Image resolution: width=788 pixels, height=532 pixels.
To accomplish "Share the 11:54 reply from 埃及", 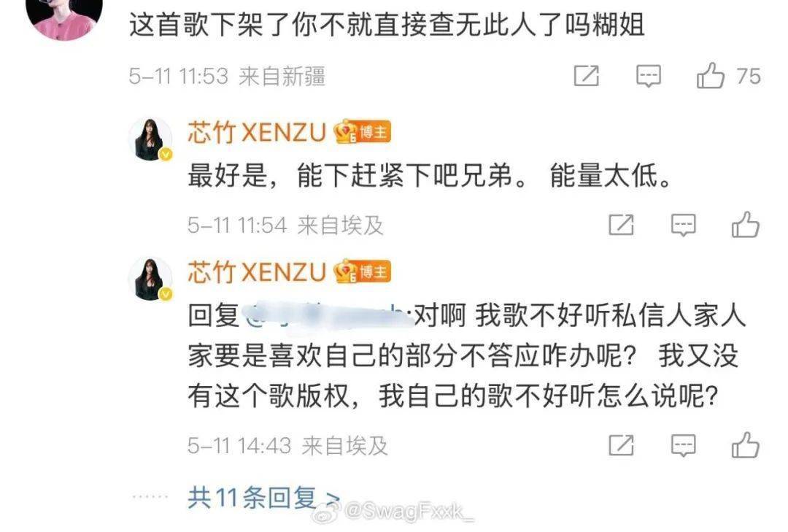I will [621, 225].
